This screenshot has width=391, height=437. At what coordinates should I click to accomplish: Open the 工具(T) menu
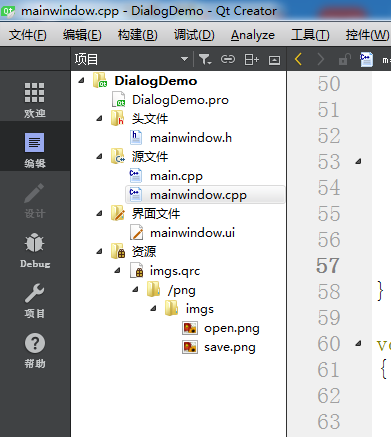pyautogui.click(x=310, y=35)
